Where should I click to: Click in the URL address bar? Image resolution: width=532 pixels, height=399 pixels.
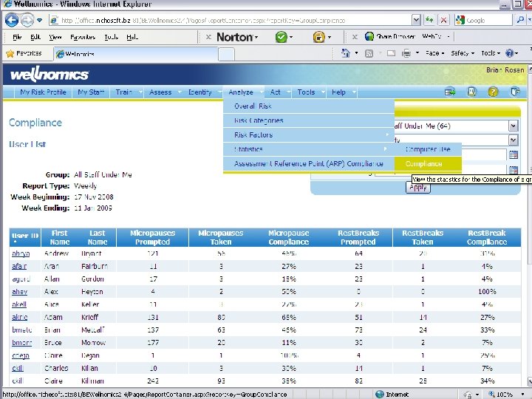click(x=231, y=21)
